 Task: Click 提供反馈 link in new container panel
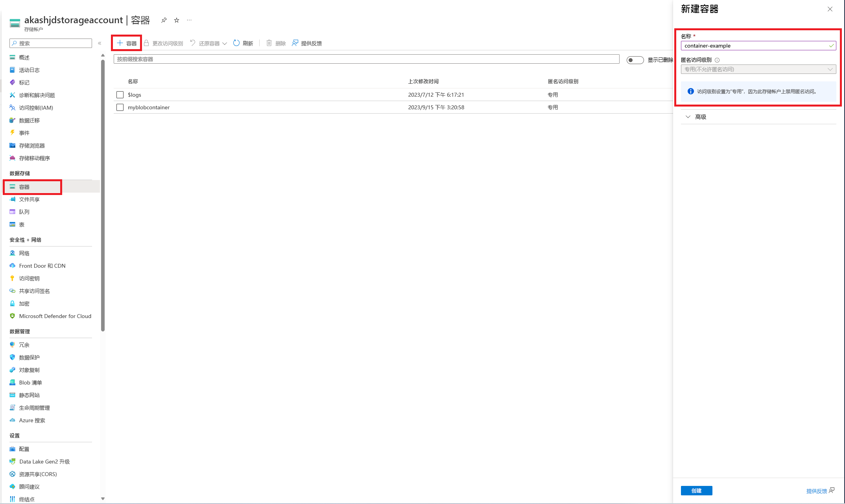click(x=820, y=491)
